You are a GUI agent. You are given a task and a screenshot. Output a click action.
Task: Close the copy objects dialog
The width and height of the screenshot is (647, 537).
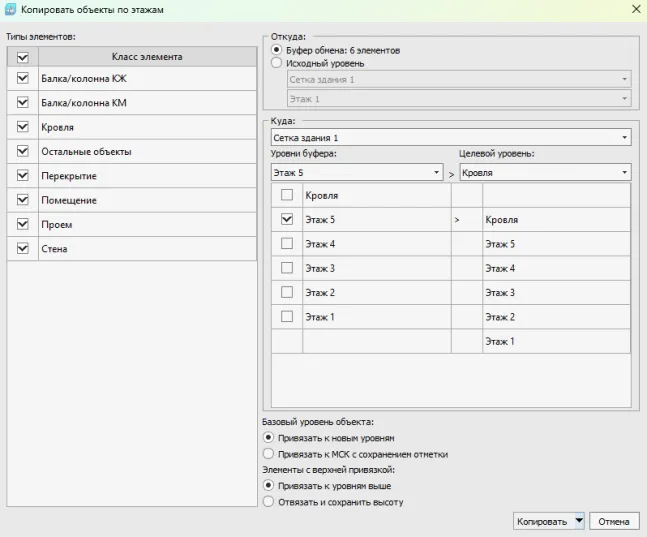636,9
